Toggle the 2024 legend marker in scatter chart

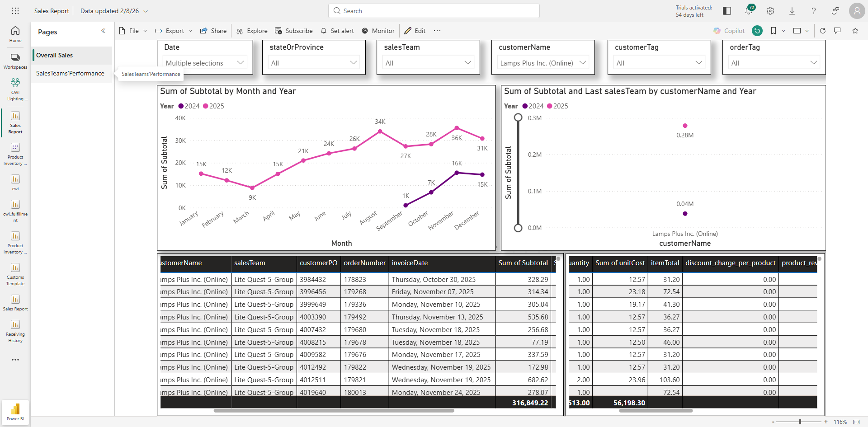525,106
